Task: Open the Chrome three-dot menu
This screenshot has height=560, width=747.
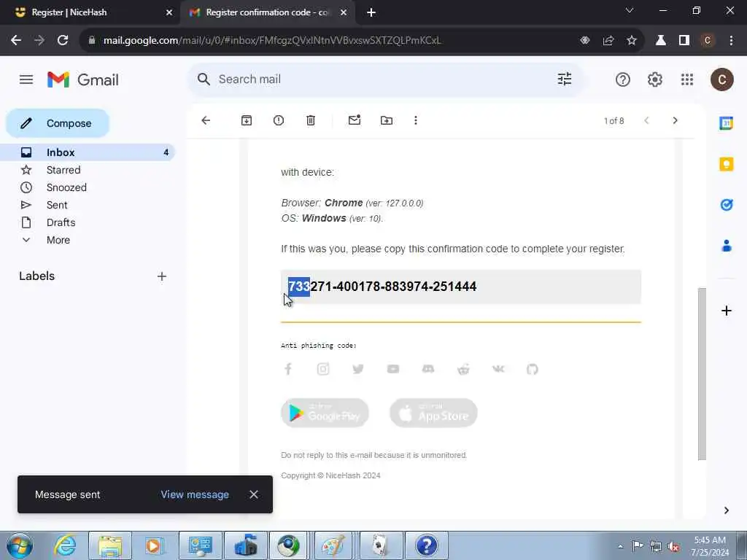Action: coord(731,41)
